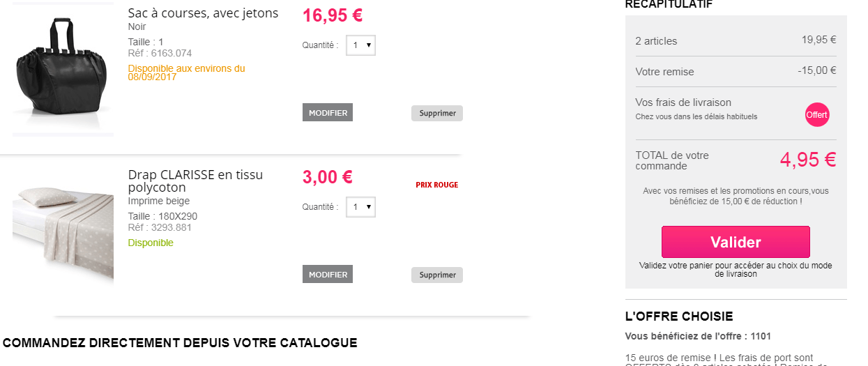This screenshot has height=366, width=868.
Task: Click the 4,95 € order total
Action: (807, 160)
